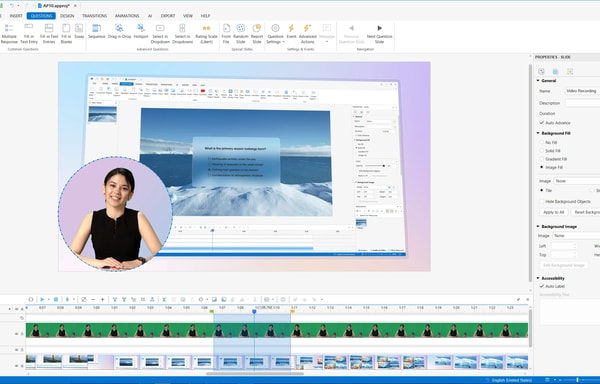
Task: Open the play button dropdown arrow in timeline
Action: (x=48, y=299)
